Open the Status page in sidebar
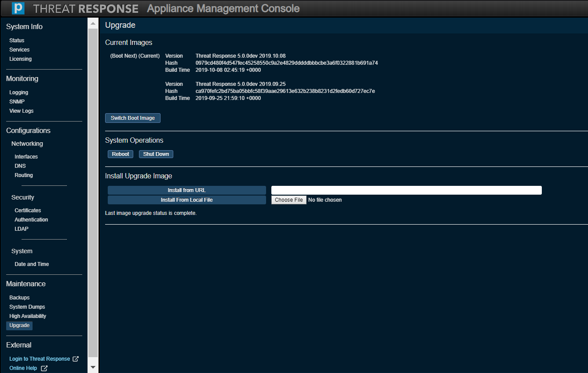 coord(17,41)
